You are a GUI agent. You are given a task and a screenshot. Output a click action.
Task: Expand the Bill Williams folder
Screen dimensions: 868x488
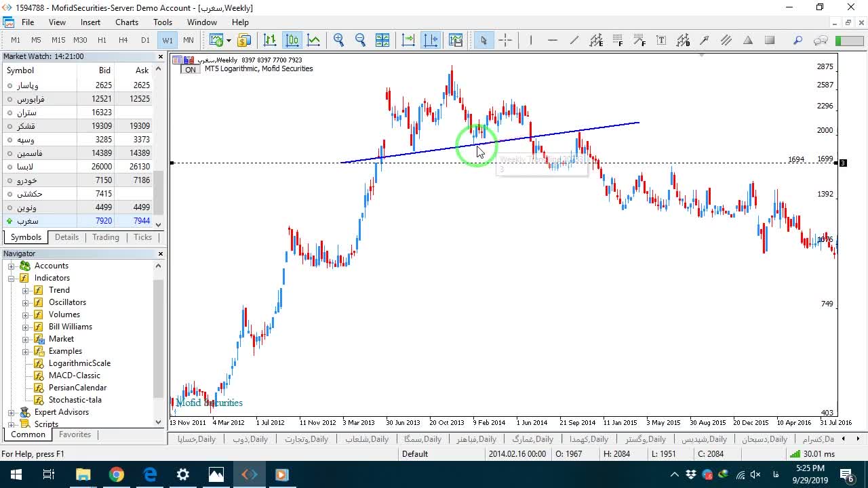[x=26, y=327]
